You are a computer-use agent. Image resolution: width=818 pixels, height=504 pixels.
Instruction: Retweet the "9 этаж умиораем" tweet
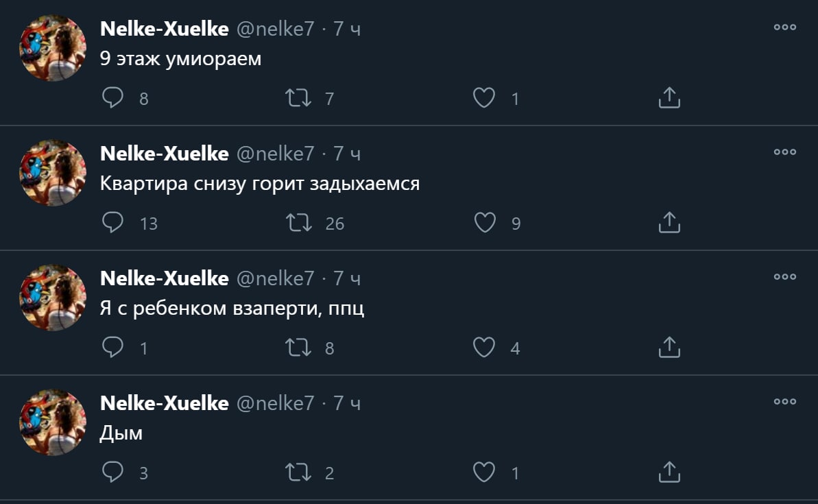(x=298, y=99)
